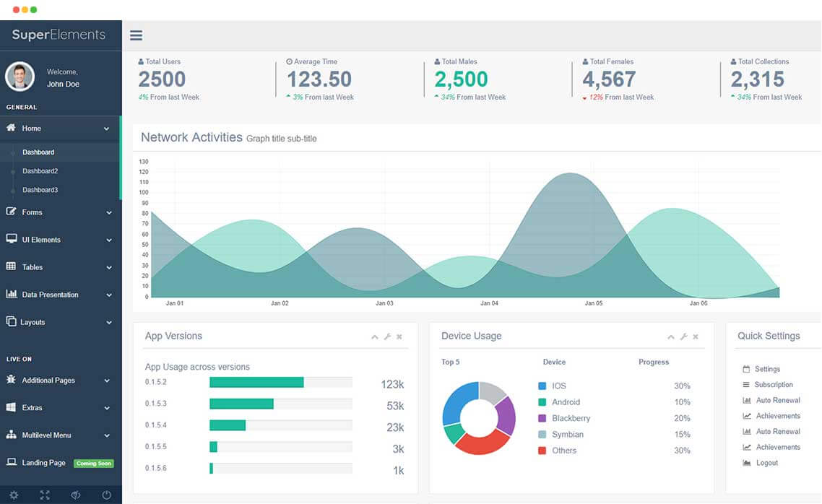822x504 pixels.
Task: Toggle fullscreen using the sidebar footer icon
Action: (x=45, y=495)
